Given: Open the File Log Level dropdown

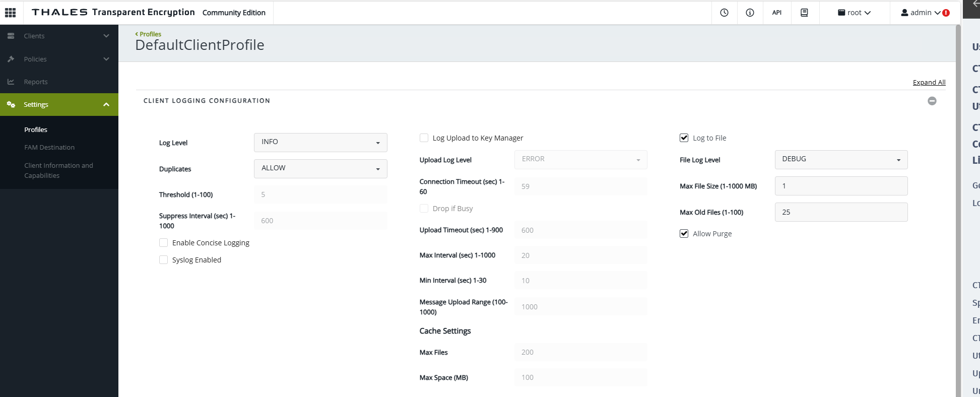Looking at the screenshot, I should point(840,160).
